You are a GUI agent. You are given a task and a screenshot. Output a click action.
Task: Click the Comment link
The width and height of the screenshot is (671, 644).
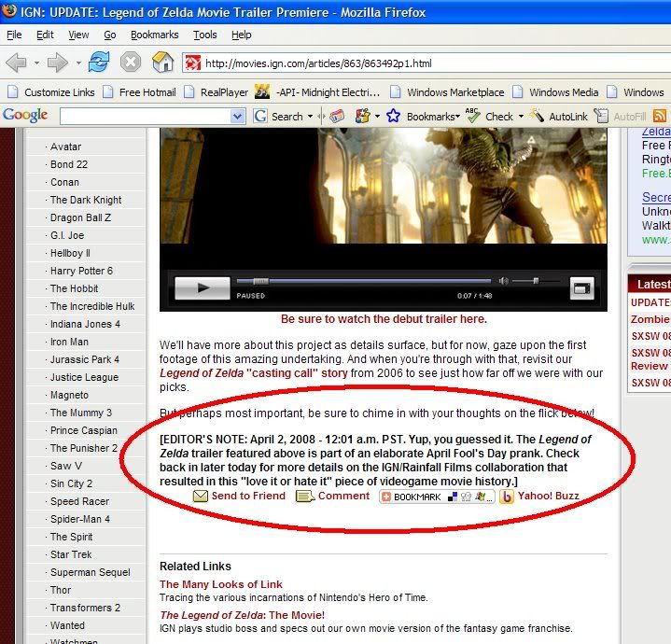coord(343,497)
